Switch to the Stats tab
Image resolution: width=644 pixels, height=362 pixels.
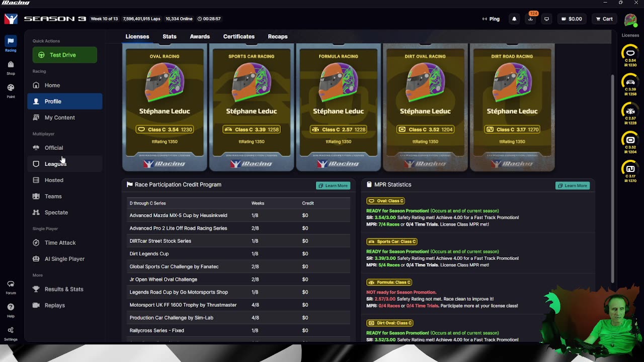click(170, 37)
